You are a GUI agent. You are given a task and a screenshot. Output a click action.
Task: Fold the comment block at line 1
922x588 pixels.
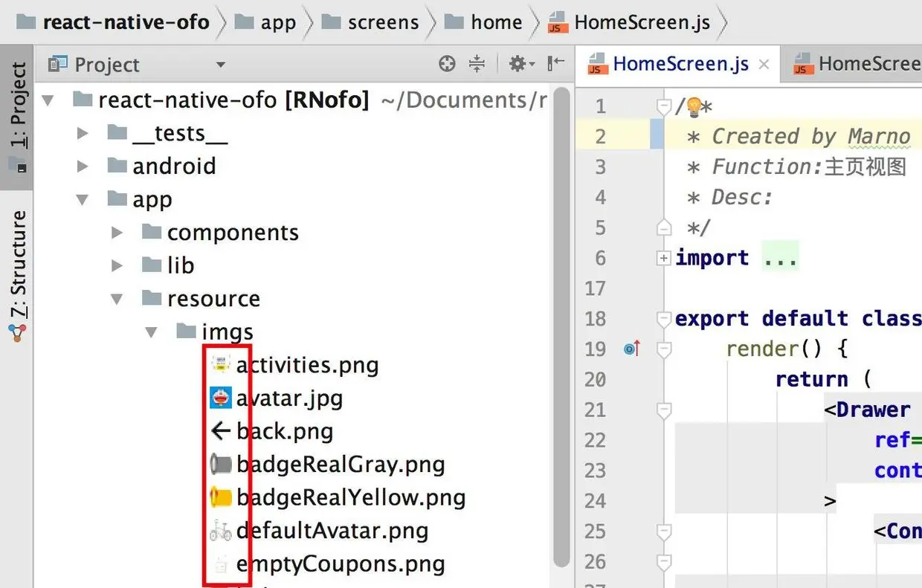click(664, 107)
